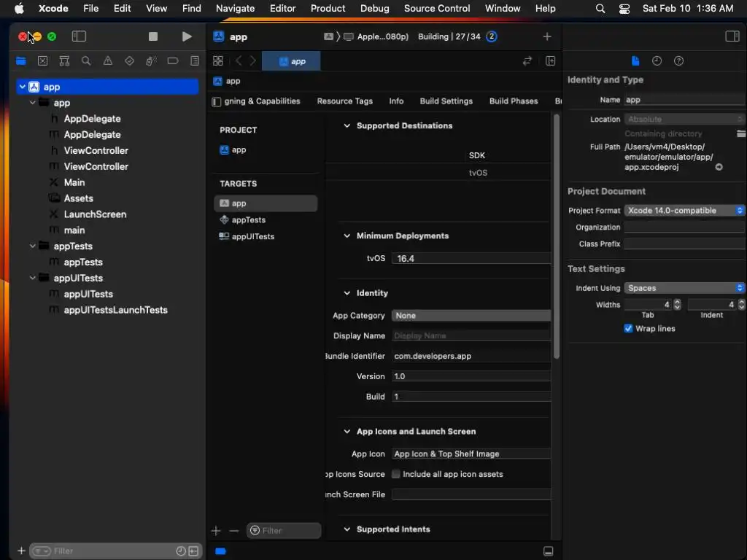This screenshot has height=560, width=747.
Task: Toggle the navigator sidebar button
Action: [x=79, y=36]
